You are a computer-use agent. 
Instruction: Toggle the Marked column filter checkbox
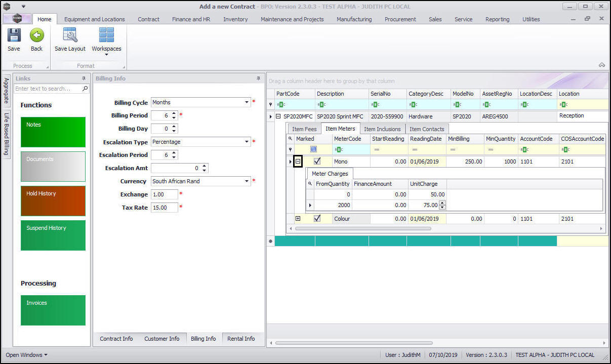pos(313,149)
